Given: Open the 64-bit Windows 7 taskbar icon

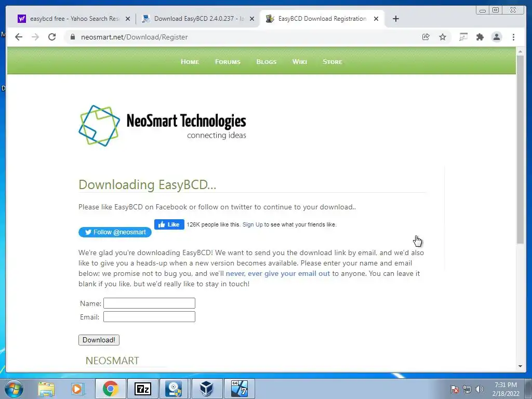Looking at the screenshot, I should coord(239,389).
